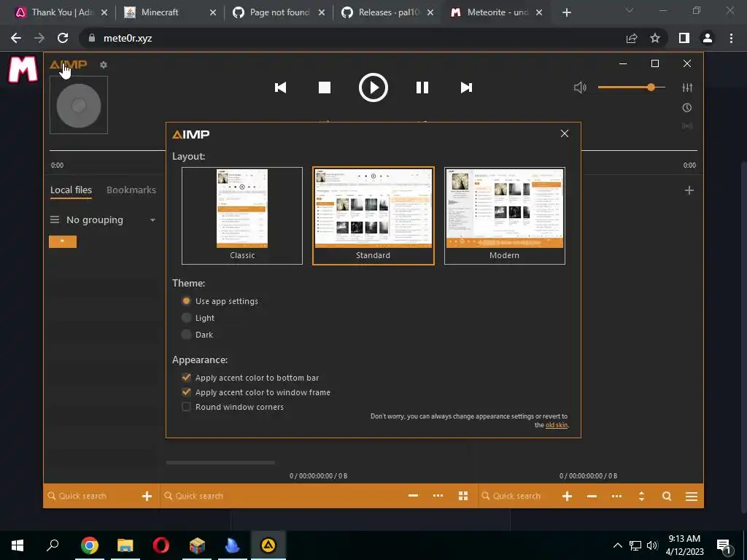The image size is (747, 560).
Task: Select the Dark theme option
Action: tap(197, 334)
